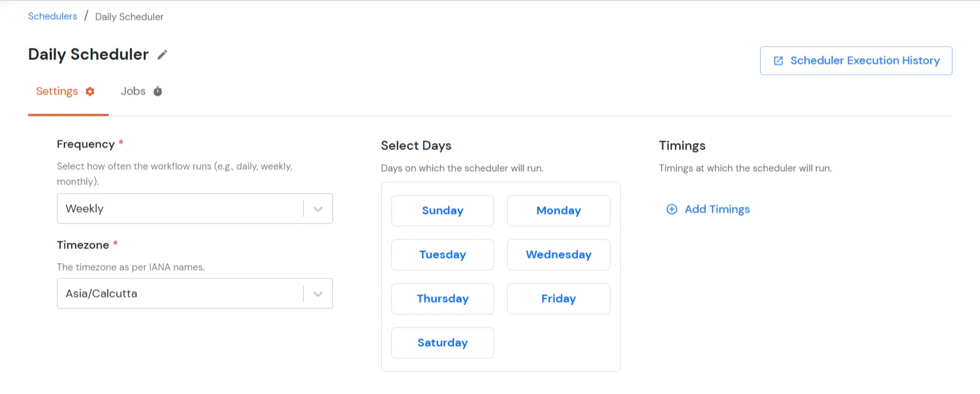Toggle Sunday as a scheduled day
This screenshot has width=980, height=394.
442,210
